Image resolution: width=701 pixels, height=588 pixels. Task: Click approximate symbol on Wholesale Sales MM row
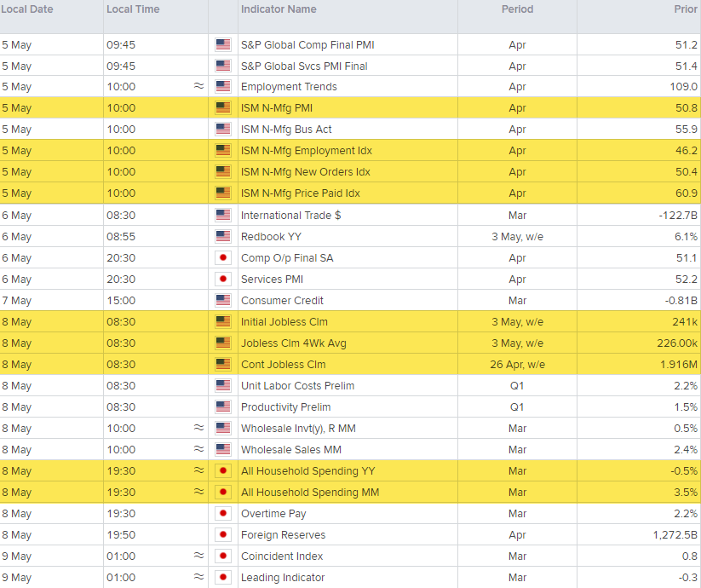198,450
